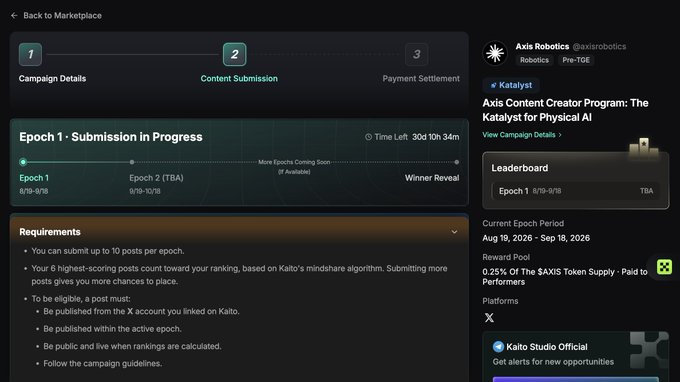Select the Epoch 1 timeline dot
The width and height of the screenshot is (680, 382).
pos(23,162)
